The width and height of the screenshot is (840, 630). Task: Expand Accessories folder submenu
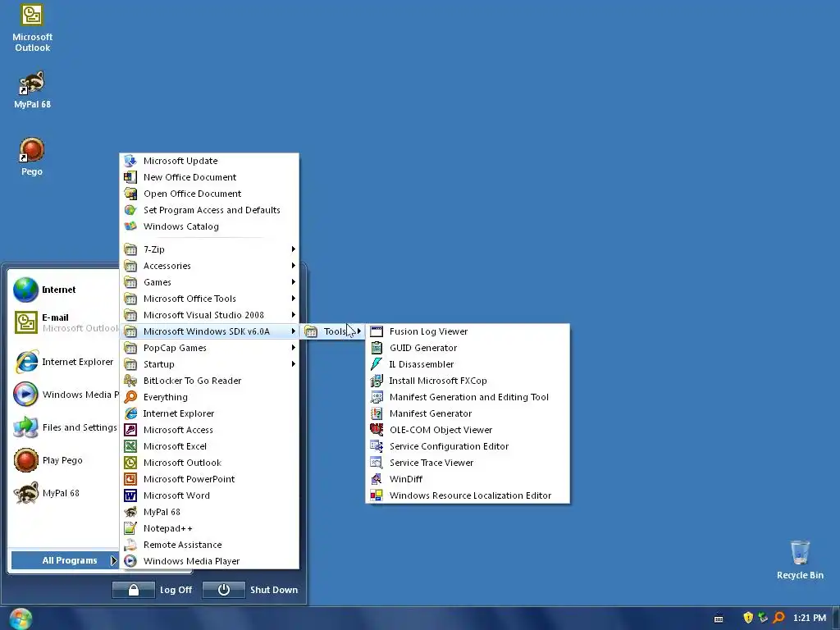[x=209, y=266]
